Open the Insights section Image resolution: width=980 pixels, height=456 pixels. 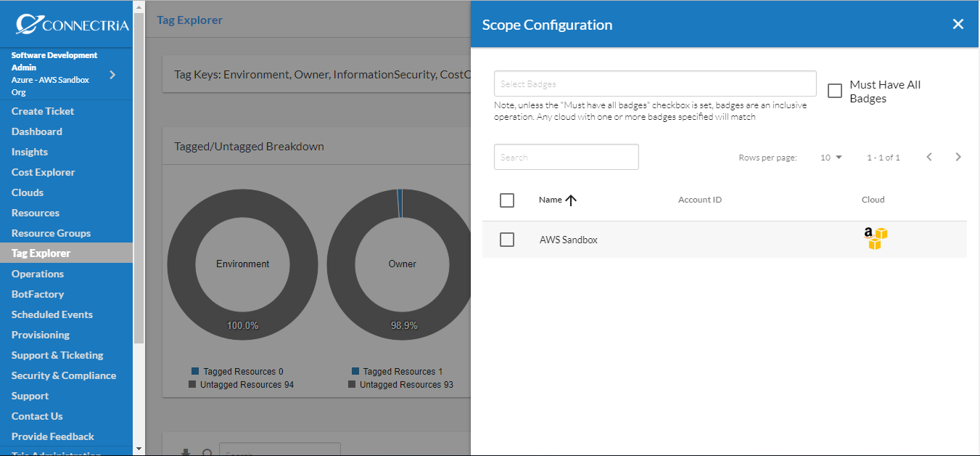pos(30,152)
